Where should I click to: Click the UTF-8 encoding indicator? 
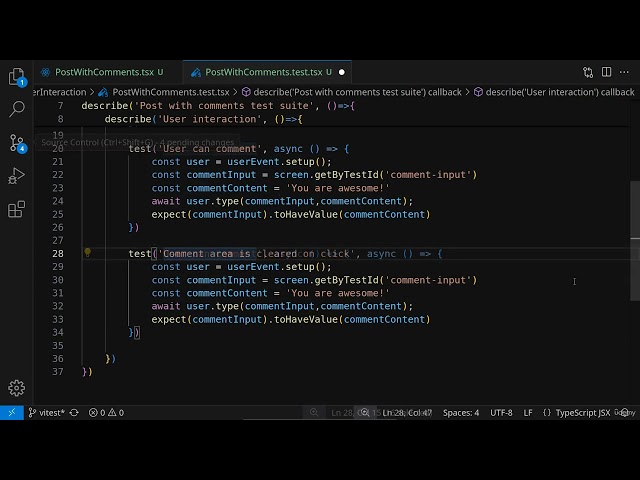pyautogui.click(x=501, y=413)
